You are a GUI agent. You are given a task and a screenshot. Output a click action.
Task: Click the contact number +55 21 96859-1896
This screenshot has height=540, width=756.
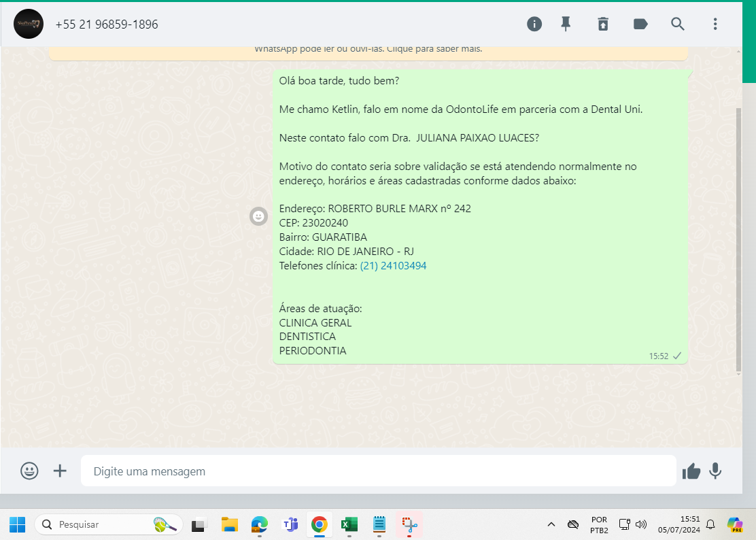click(107, 24)
